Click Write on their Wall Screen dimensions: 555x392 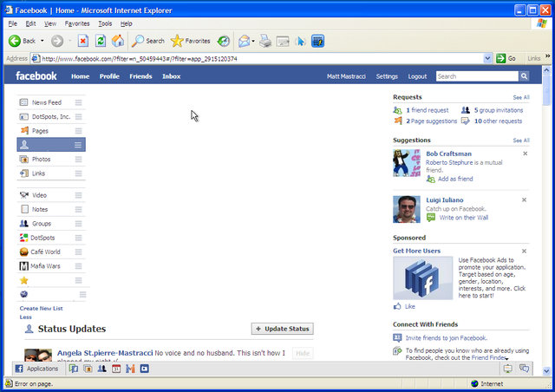464,218
